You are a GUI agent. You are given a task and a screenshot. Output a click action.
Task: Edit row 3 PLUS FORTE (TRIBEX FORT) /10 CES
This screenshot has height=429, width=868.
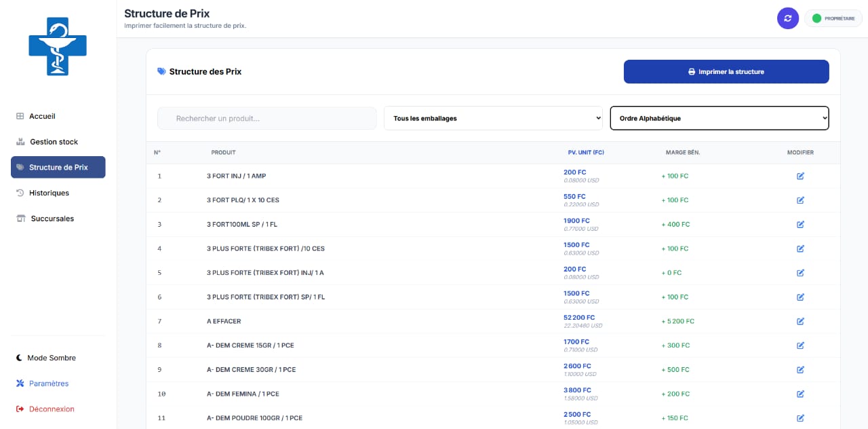pos(800,248)
